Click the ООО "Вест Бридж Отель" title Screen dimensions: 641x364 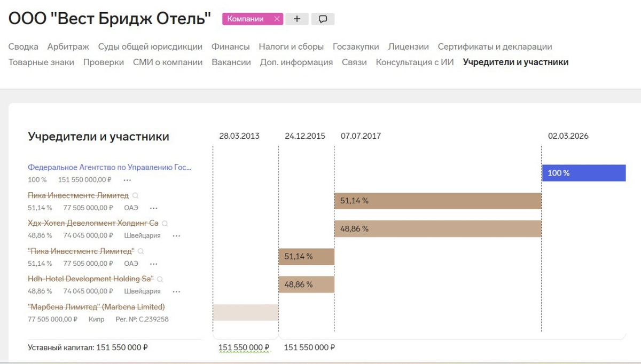(x=110, y=19)
